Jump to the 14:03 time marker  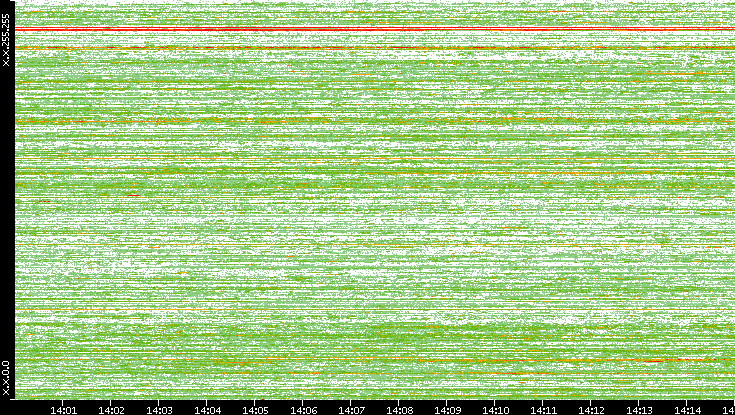(x=160, y=409)
